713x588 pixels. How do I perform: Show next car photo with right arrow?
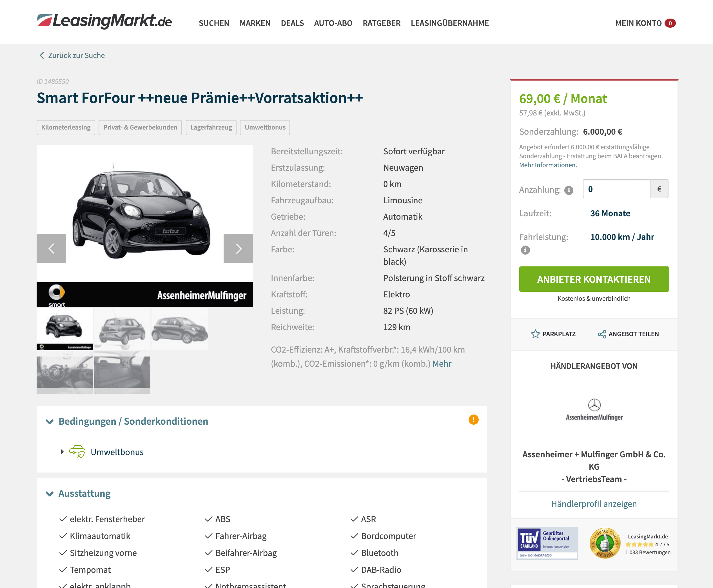[238, 248]
